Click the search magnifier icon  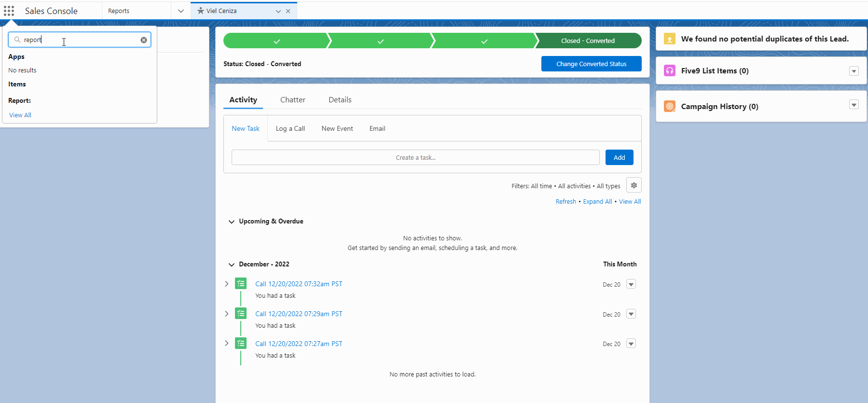coord(17,40)
